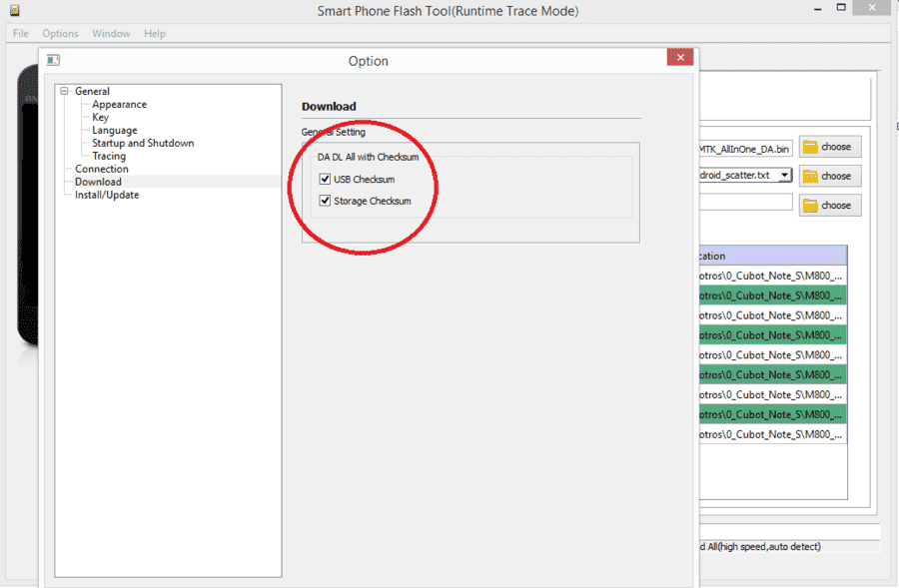Select Tracing in the options tree
This screenshot has width=899, height=588.
109,156
